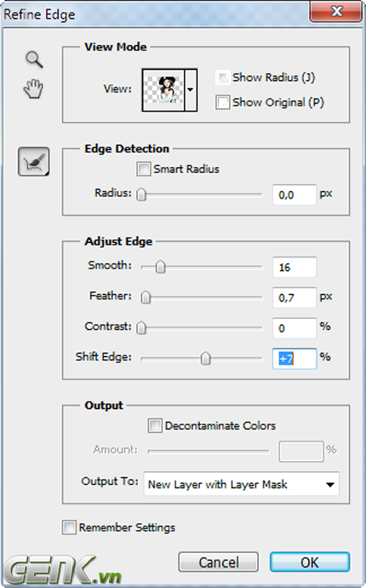Click the Shift Edge slider handle
This screenshot has width=366, height=588.
[205, 359]
